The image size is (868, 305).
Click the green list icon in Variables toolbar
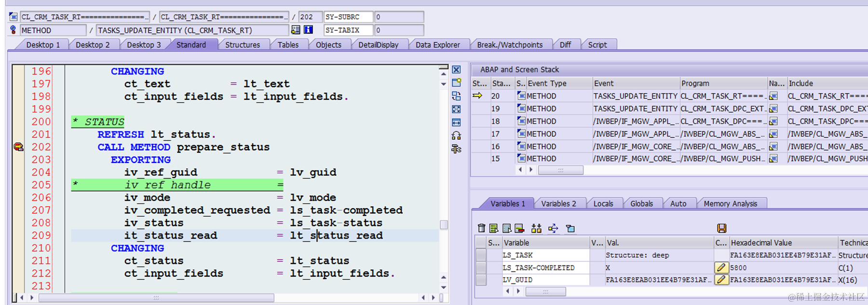pyautogui.click(x=494, y=228)
